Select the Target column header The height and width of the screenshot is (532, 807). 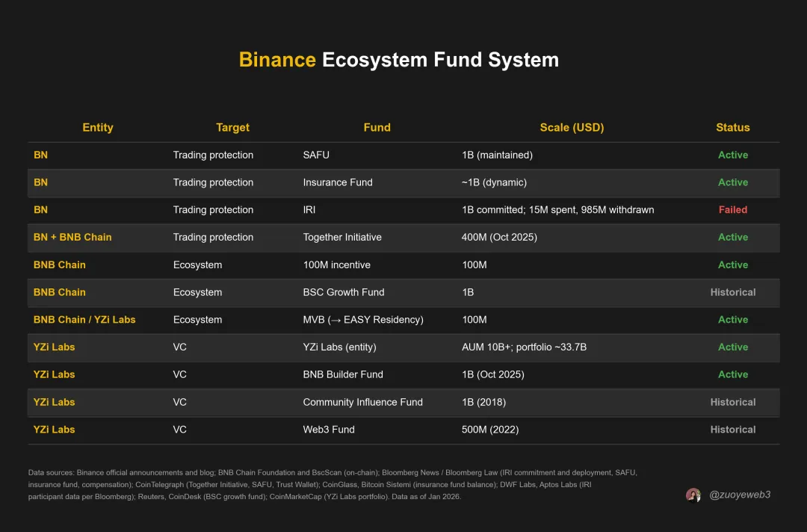(x=232, y=128)
